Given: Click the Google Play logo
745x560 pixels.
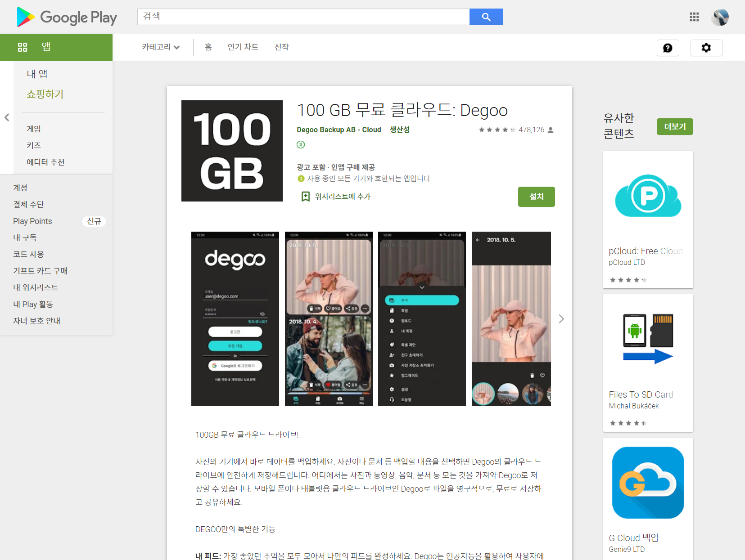Looking at the screenshot, I should tap(67, 17).
